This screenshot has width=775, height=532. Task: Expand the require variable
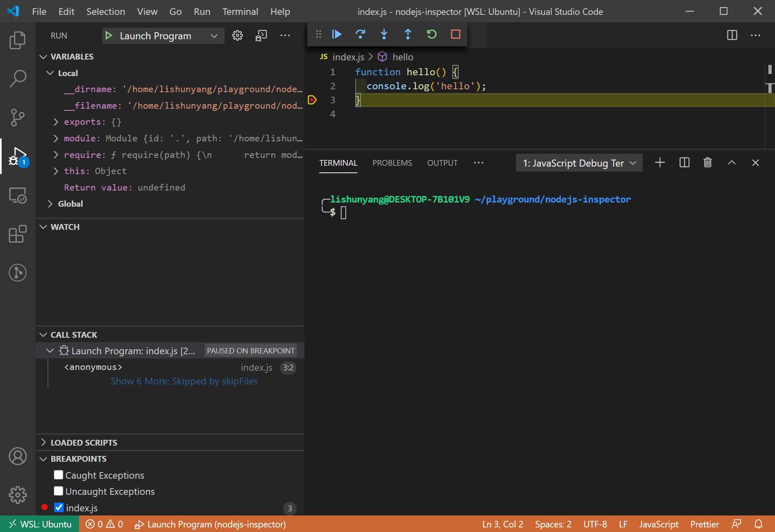coord(56,155)
